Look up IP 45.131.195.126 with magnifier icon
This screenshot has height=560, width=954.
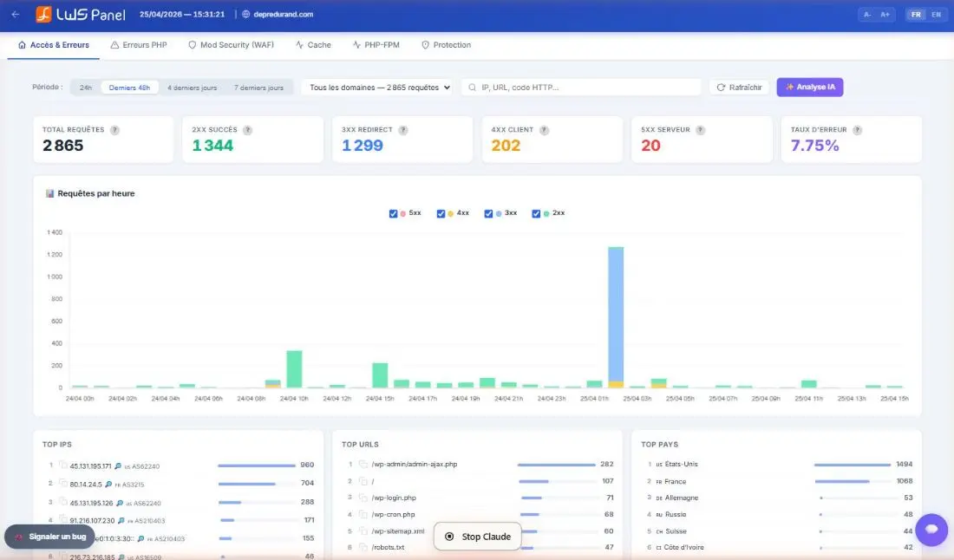point(120,503)
